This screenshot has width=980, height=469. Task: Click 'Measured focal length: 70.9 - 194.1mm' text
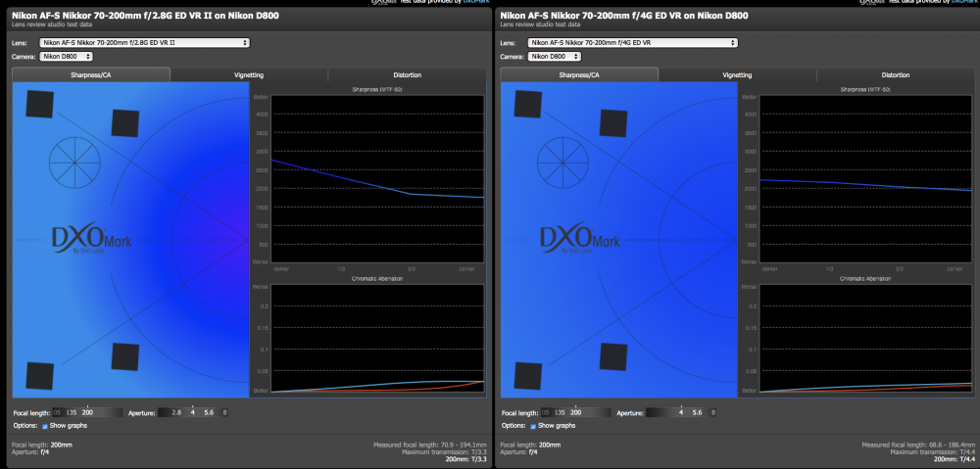click(x=430, y=445)
